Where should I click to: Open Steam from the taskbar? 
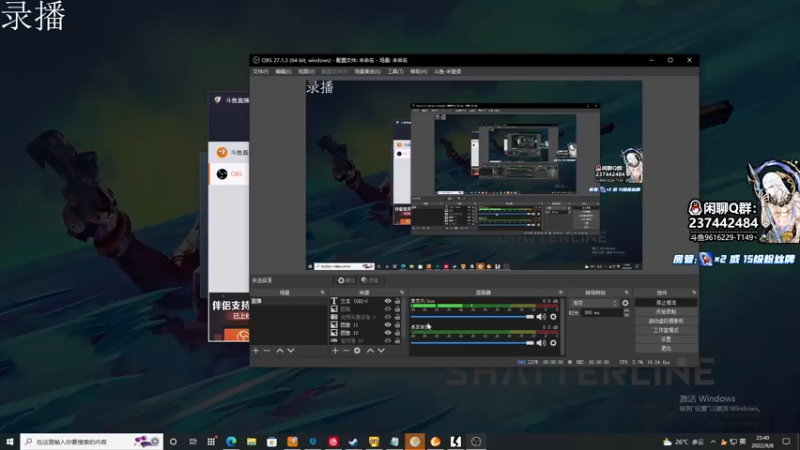coord(353,441)
